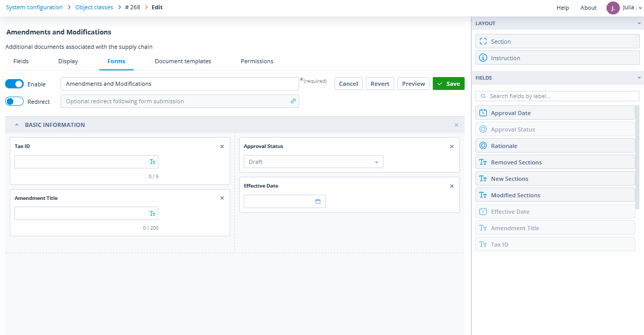Click the Tax ID field icon in the Fields panel
This screenshot has height=335, width=644.
[483, 245]
